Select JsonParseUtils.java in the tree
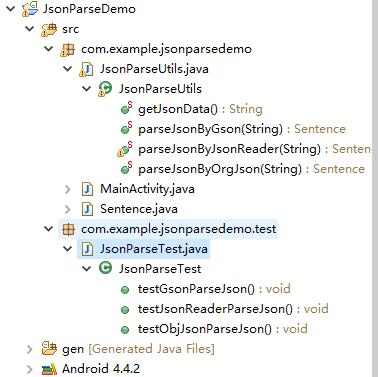Image resolution: width=378 pixels, height=377 pixels. coord(154,69)
